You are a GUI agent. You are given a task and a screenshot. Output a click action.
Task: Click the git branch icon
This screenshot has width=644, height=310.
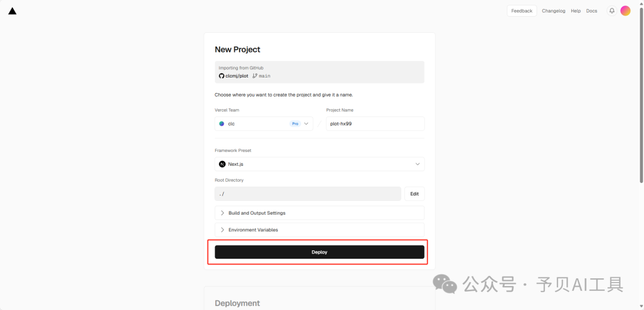coord(255,76)
